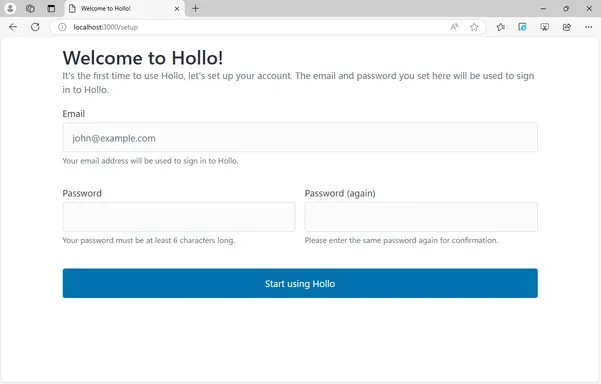
Task: Open the favorites list icon
Action: click(500, 27)
